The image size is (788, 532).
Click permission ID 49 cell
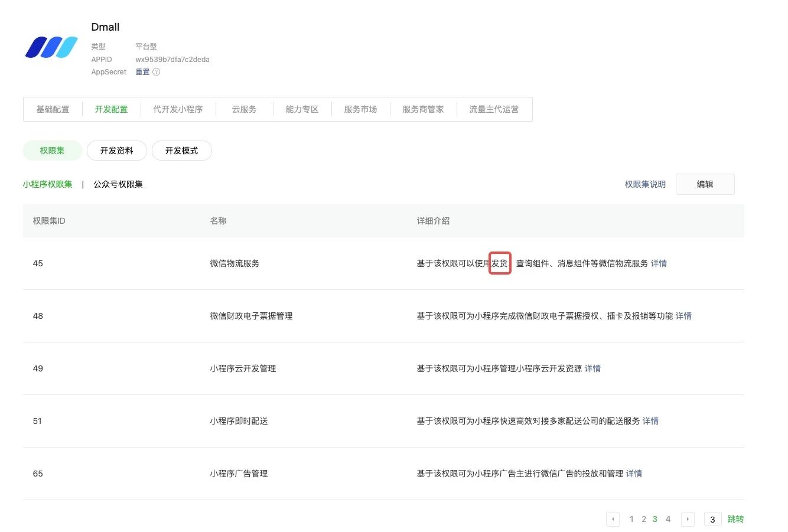coord(38,368)
